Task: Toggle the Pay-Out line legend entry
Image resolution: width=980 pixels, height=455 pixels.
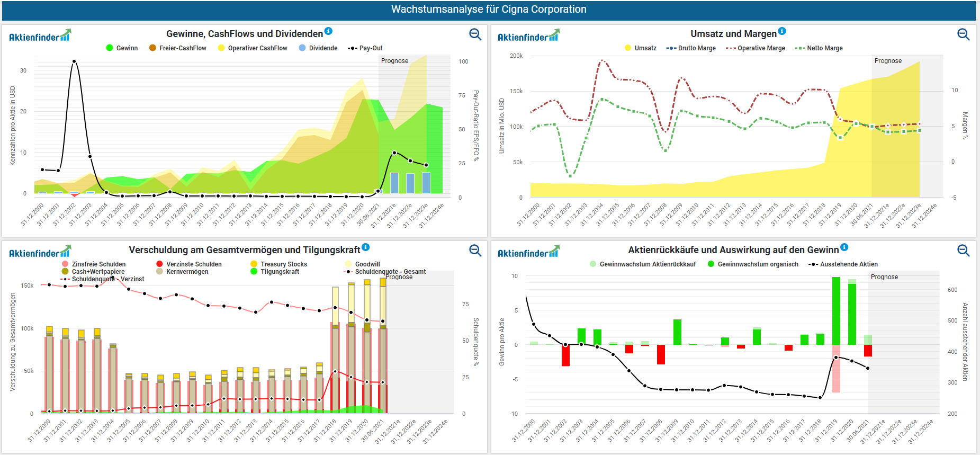Action: (365, 48)
